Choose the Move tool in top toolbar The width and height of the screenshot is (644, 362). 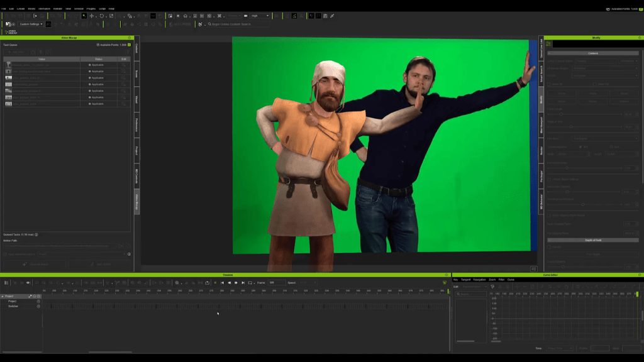click(x=92, y=16)
